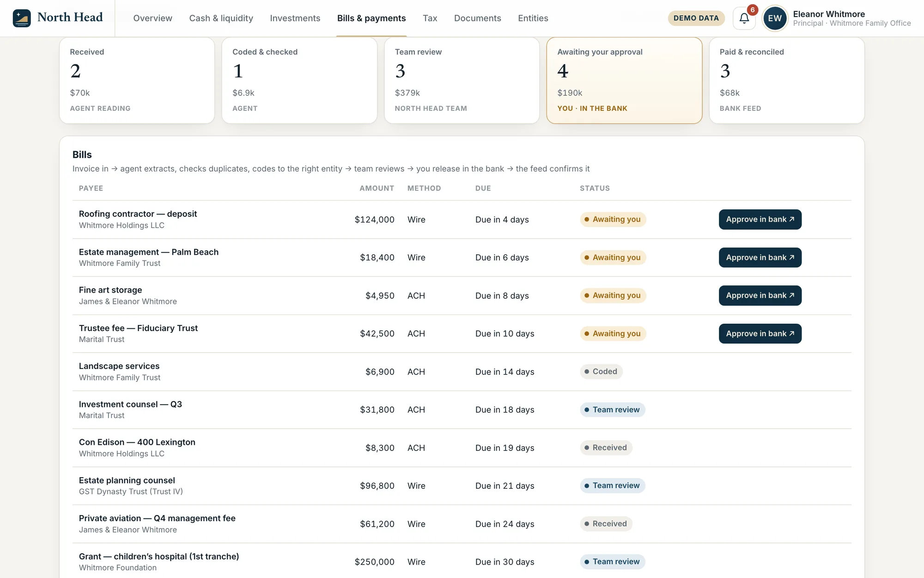Viewport: 924px width, 578px height.
Task: Click the METHOD column header
Action: (x=424, y=188)
